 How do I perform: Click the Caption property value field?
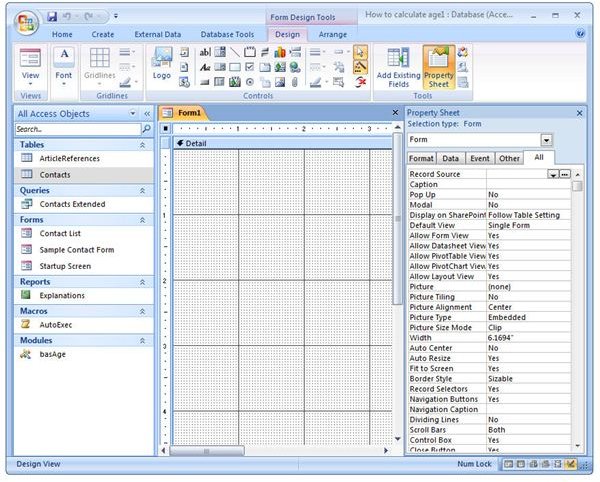[528, 185]
